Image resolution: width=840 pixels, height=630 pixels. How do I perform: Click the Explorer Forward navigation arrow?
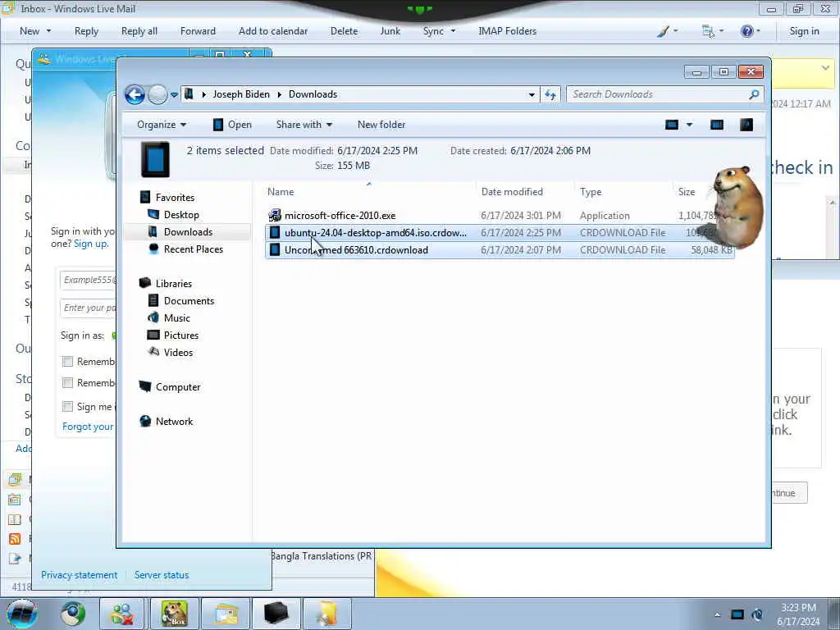click(157, 95)
